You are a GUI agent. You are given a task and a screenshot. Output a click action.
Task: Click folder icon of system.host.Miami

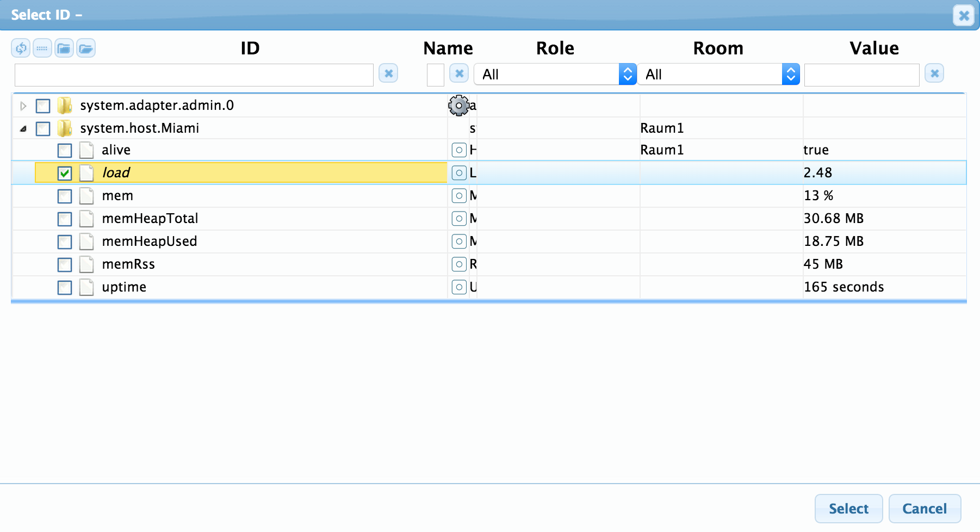point(65,128)
